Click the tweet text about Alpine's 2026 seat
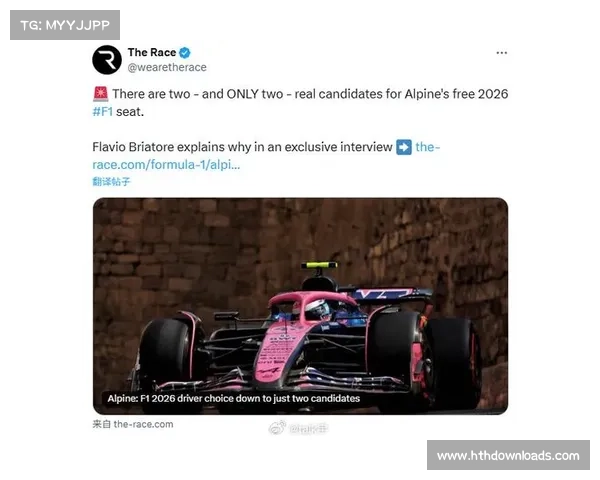600x480 pixels. pos(300,103)
